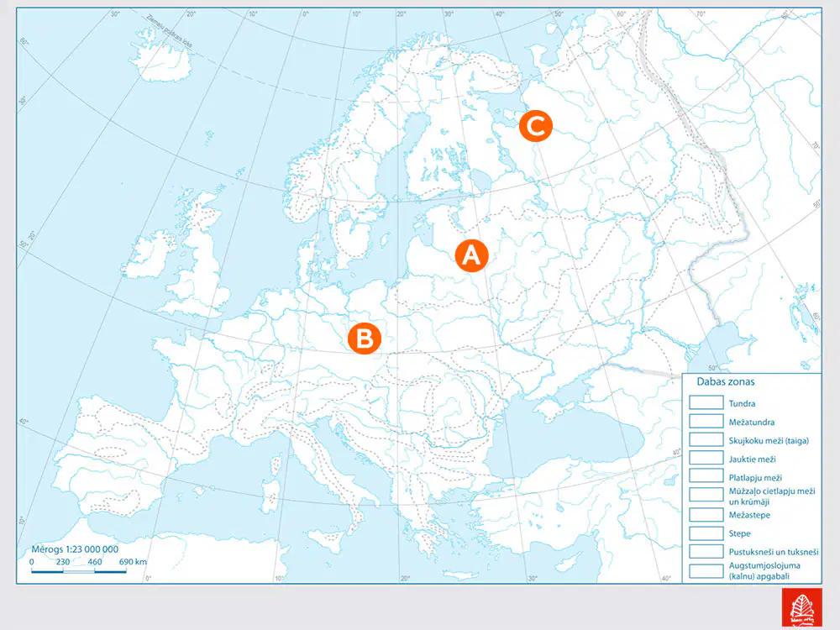Select the Mežastepe legend box
This screenshot has width=840, height=630.
click(x=706, y=514)
